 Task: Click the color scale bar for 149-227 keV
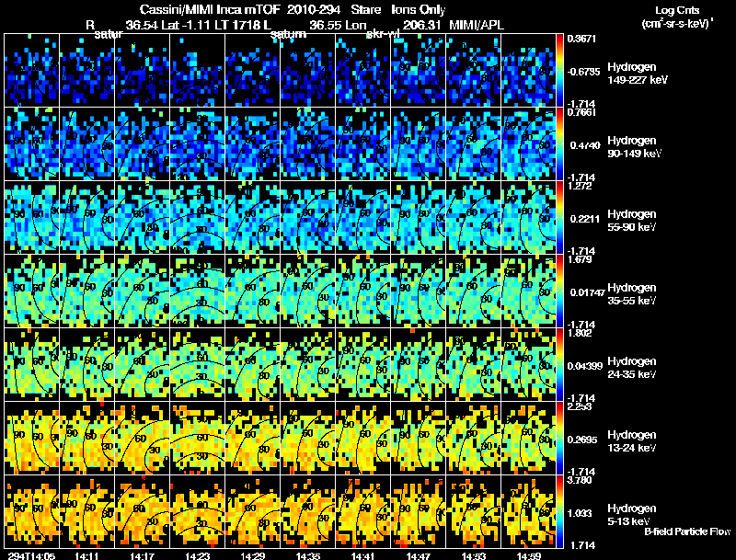pyautogui.click(x=559, y=71)
